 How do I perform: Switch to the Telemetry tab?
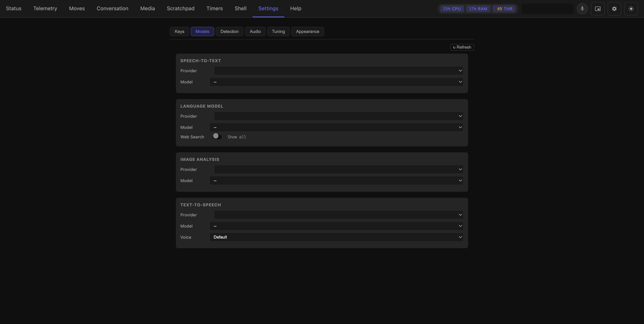tap(45, 9)
